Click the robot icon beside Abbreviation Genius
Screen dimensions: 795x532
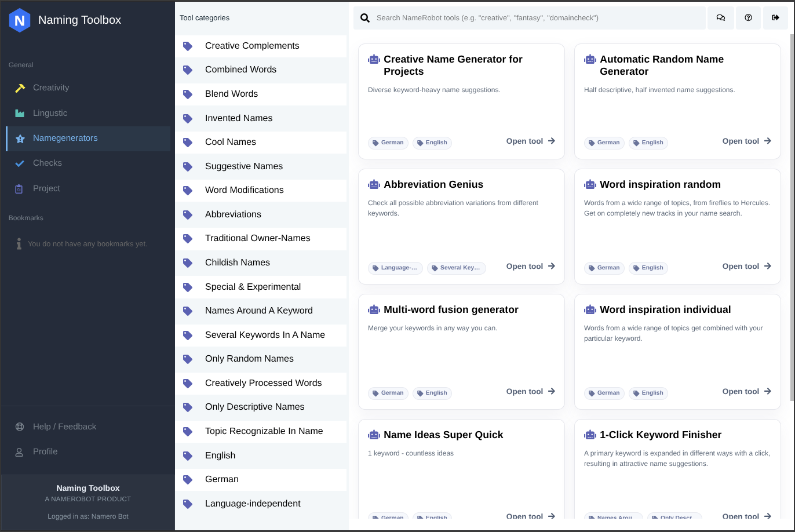[x=374, y=184]
